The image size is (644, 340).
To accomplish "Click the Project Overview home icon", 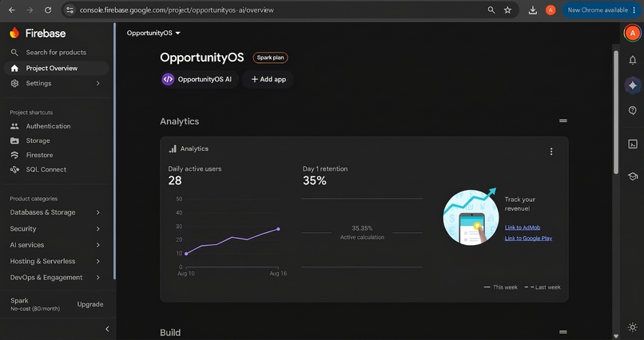I will (x=14, y=68).
